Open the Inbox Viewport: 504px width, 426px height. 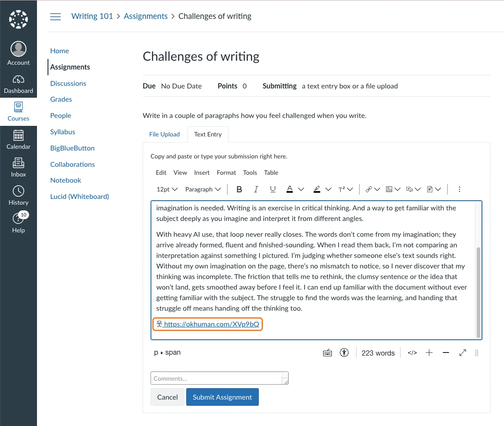(18, 168)
